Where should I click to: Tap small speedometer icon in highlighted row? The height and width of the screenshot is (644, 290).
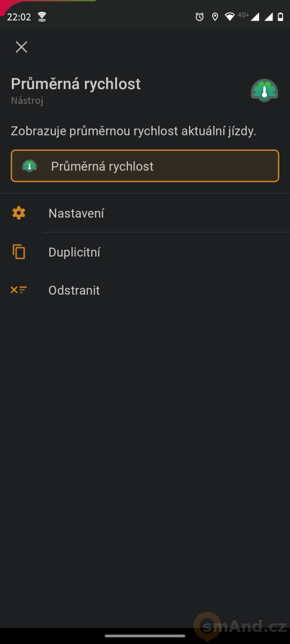[x=29, y=166]
